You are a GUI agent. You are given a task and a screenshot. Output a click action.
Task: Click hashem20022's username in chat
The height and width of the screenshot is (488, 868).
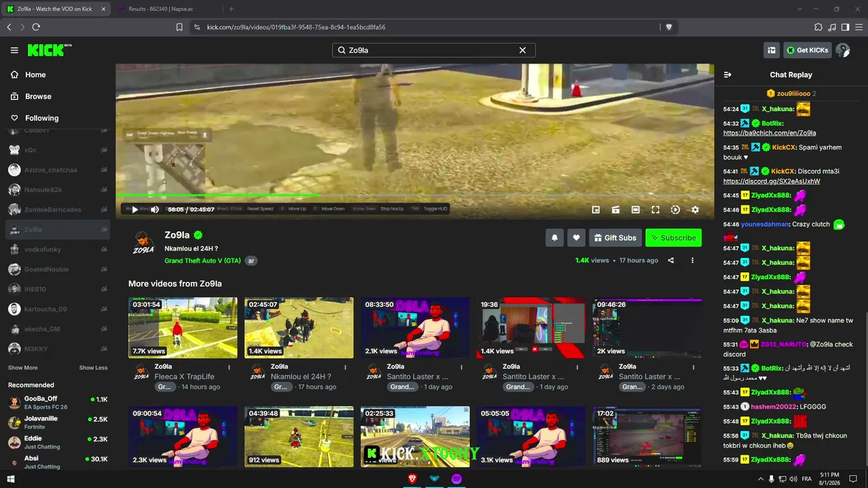(x=774, y=407)
